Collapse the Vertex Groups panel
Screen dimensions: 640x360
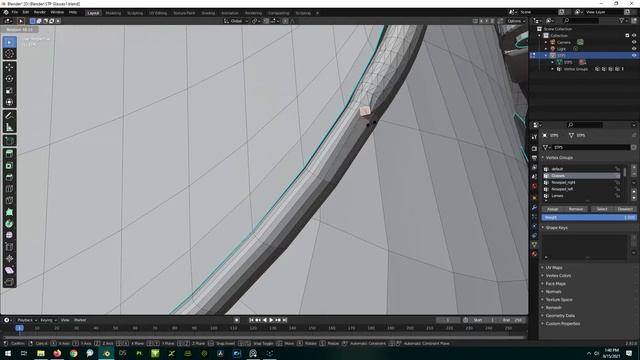(x=559, y=158)
